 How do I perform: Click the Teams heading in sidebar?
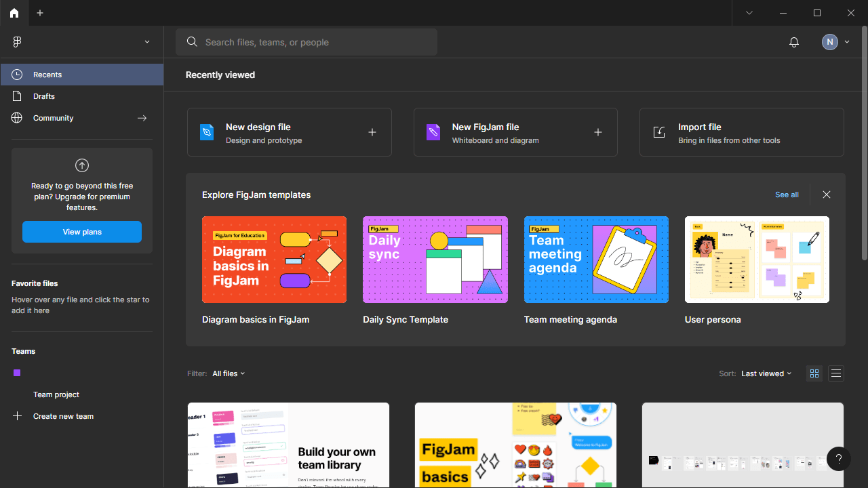[x=23, y=351]
